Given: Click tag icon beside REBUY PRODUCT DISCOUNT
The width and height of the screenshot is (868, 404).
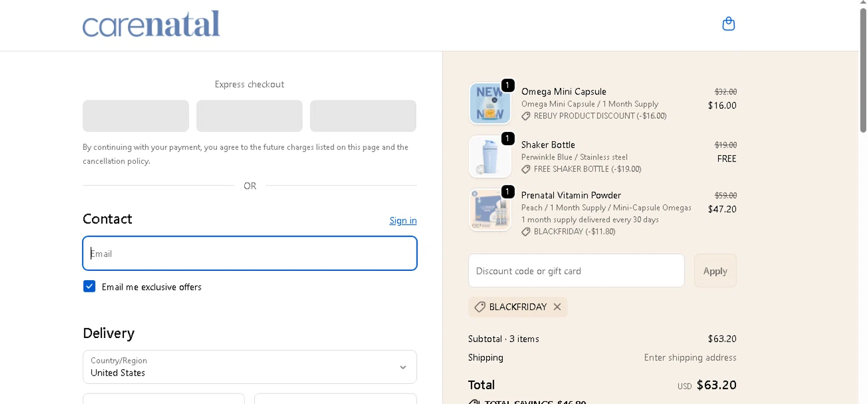Looking at the screenshot, I should coord(526,116).
